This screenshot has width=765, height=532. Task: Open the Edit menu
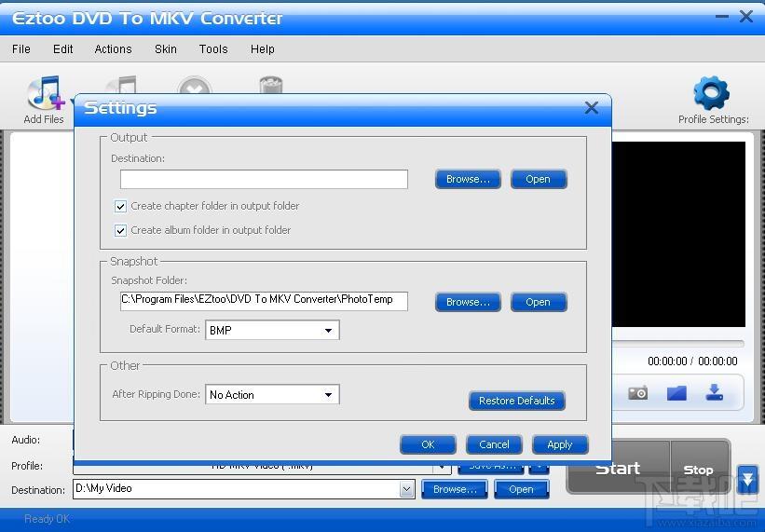click(63, 49)
